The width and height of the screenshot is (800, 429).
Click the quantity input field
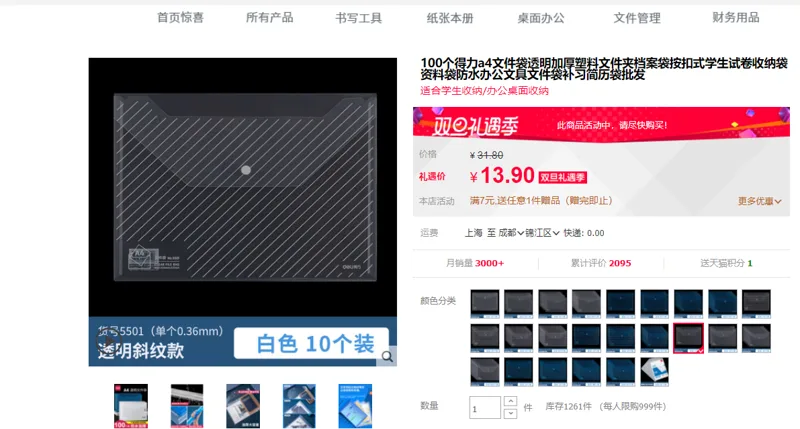[x=485, y=408]
